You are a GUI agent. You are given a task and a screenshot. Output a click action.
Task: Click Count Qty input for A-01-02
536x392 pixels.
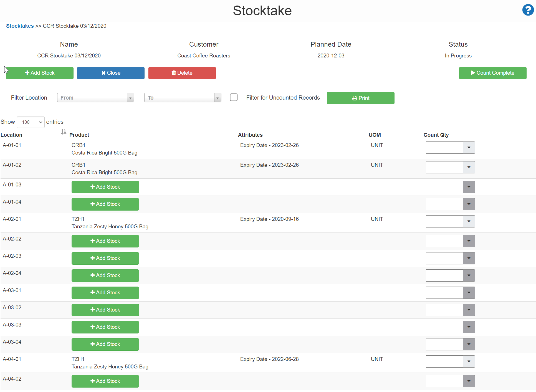pyautogui.click(x=444, y=167)
